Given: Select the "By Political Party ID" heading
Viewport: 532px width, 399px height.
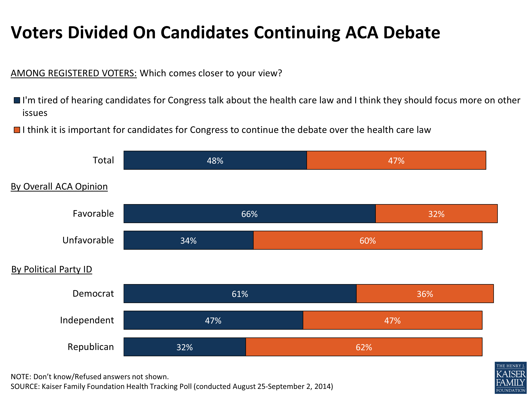Looking at the screenshot, I should (x=51, y=269).
